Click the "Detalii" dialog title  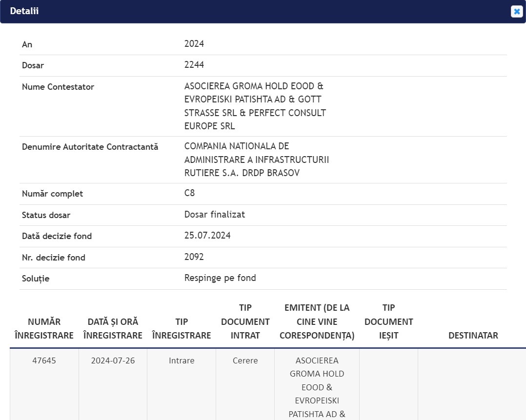point(24,11)
